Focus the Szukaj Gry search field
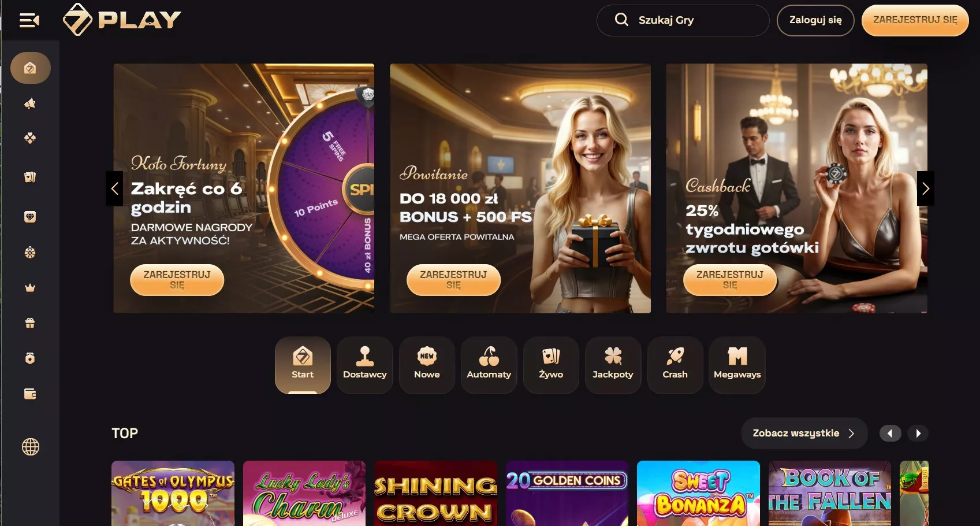 pos(683,20)
